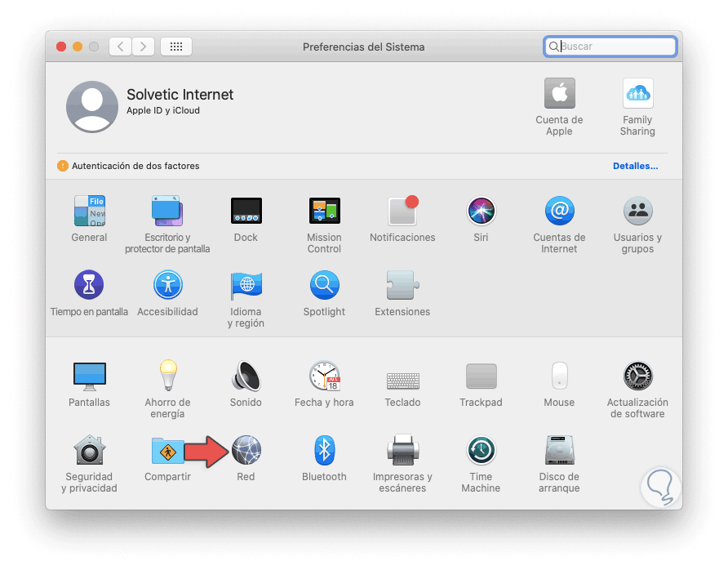Open Trackpad preferences

(482, 376)
